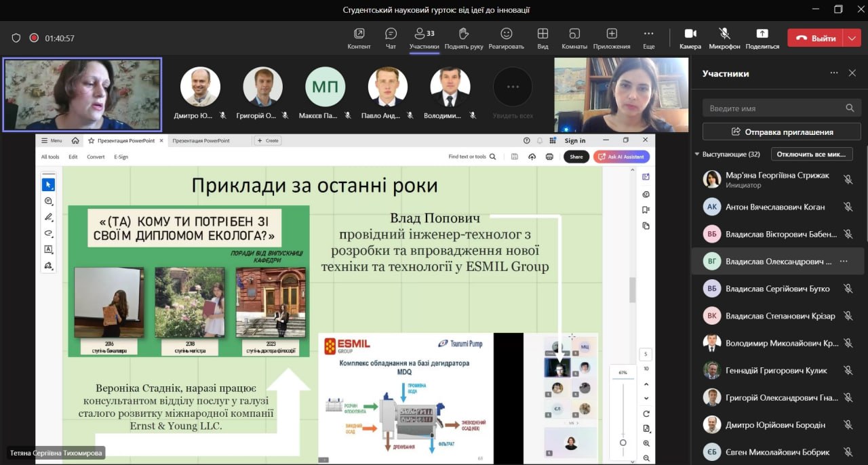Unmute the Microphone in toolbar
Image resolution: width=868 pixels, height=465 pixels.
click(x=724, y=34)
